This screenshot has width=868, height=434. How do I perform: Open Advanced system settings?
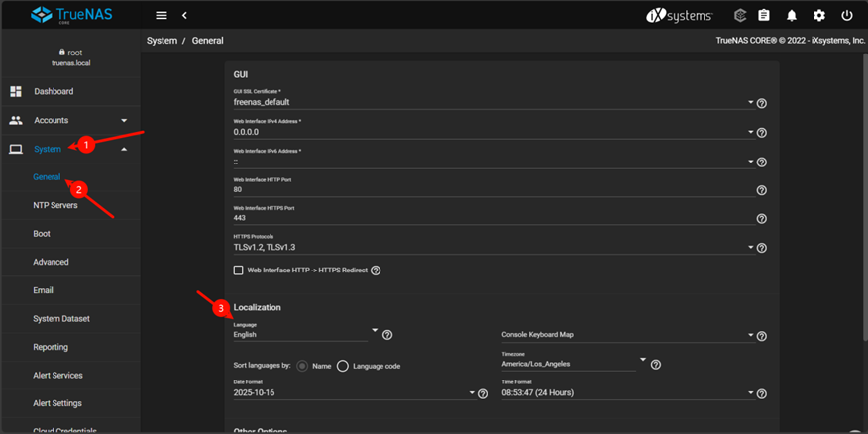[x=51, y=262]
